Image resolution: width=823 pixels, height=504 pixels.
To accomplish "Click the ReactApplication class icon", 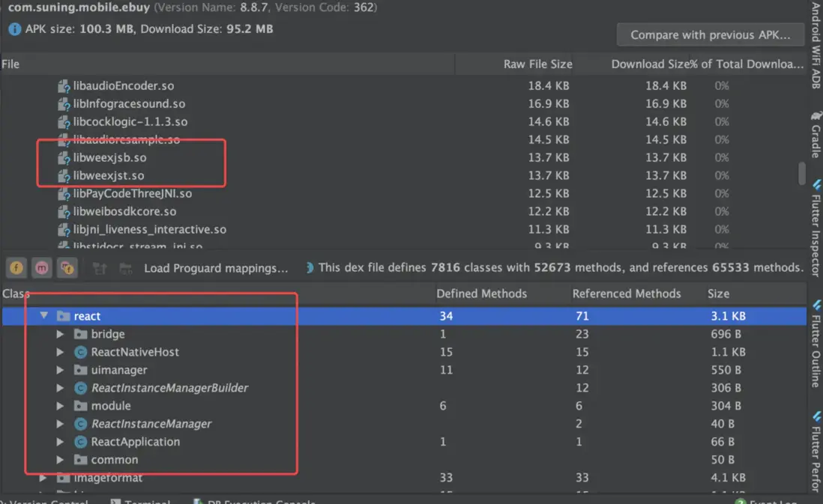I will 81,442.
